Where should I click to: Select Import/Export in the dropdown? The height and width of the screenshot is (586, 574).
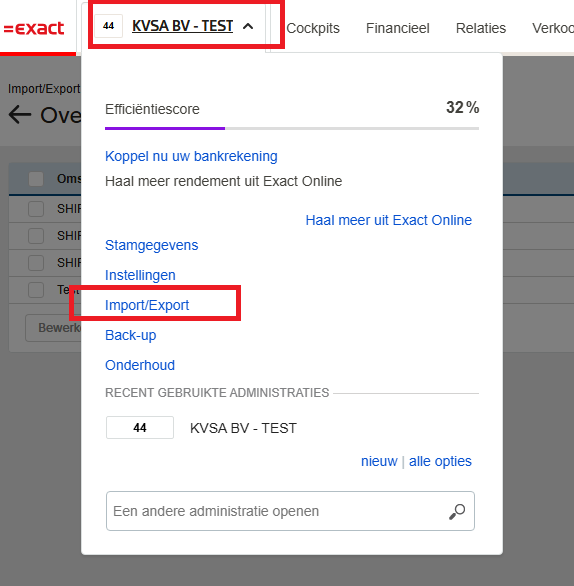click(x=147, y=305)
